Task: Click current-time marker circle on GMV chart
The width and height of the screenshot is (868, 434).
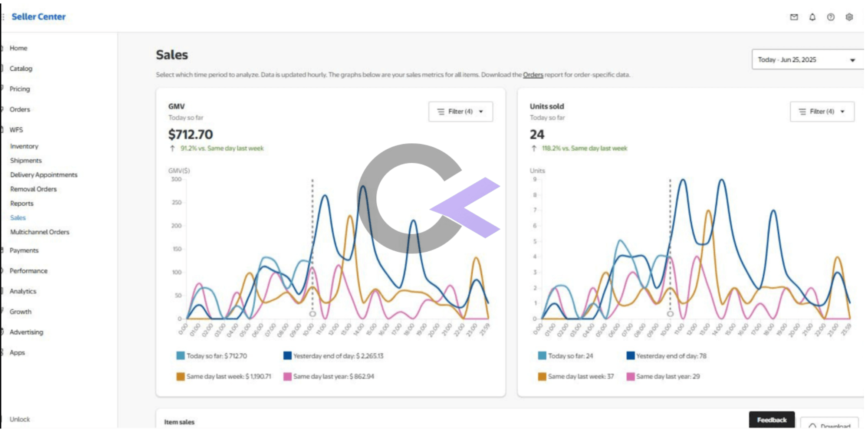Action: coord(312,314)
